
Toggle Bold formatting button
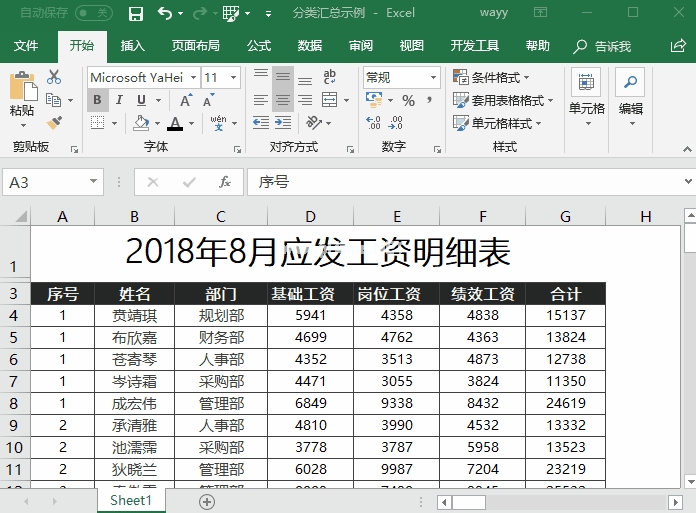97,100
